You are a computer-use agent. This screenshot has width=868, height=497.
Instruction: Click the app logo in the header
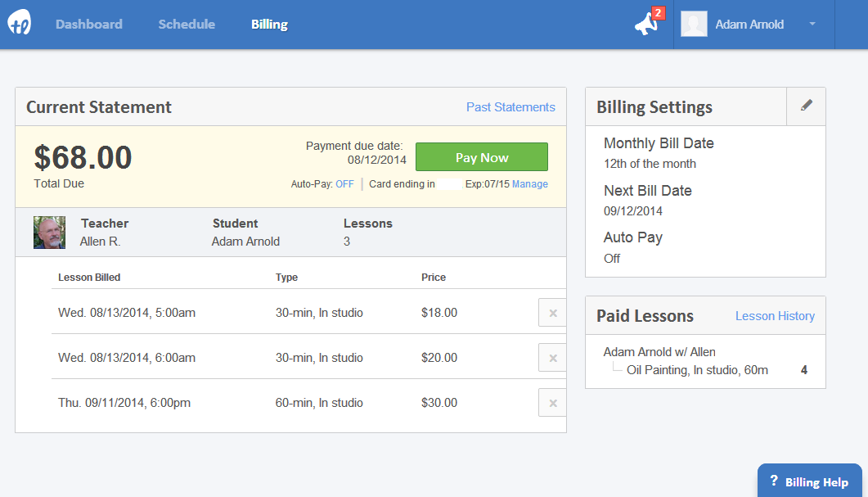pos(20,23)
